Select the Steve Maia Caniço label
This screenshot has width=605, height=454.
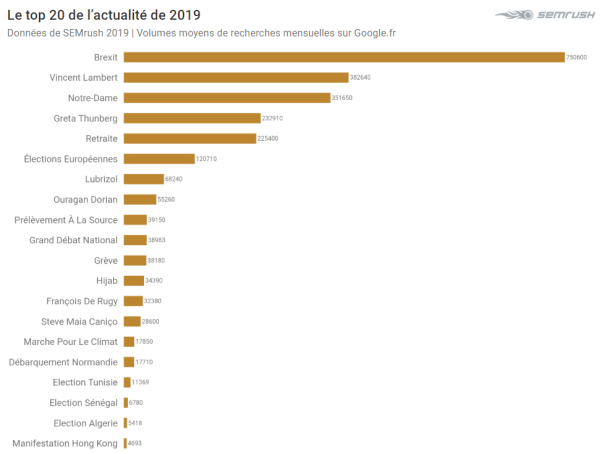click(x=79, y=321)
